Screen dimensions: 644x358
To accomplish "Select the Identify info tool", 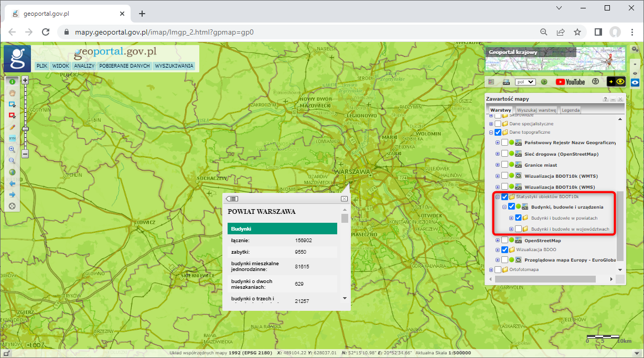I will point(12,82).
